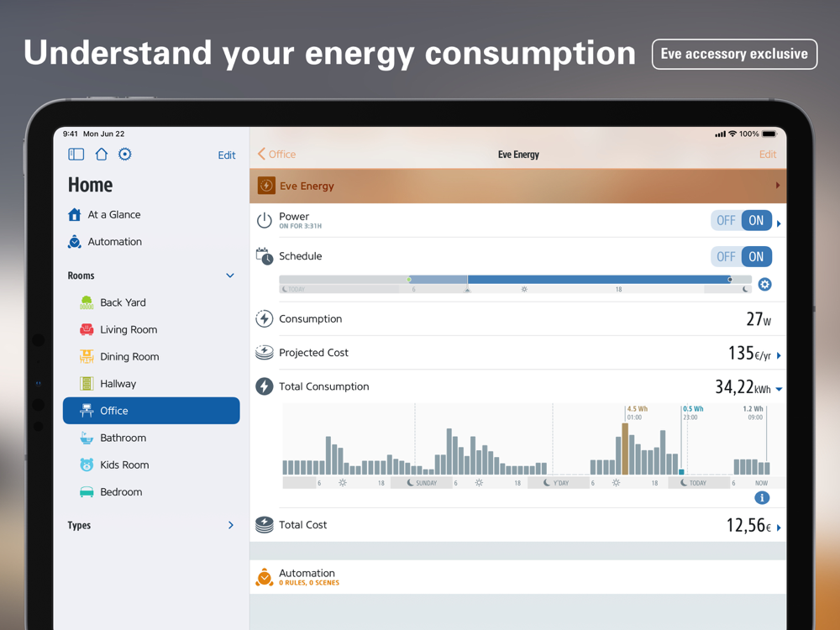Open Total Cost details arrow
The width and height of the screenshot is (840, 630).
(x=779, y=528)
